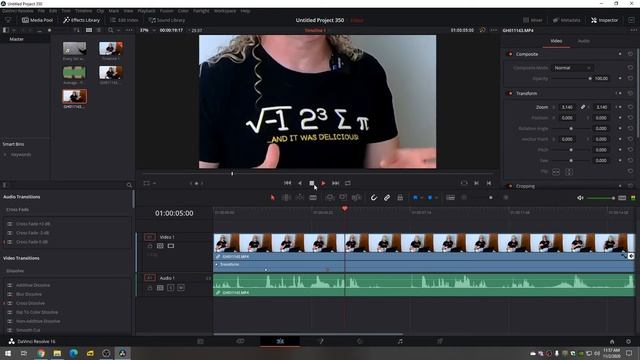The height and width of the screenshot is (360, 640).
Task: Select the Blur Dissolve transition
Action: pyautogui.click(x=29, y=294)
